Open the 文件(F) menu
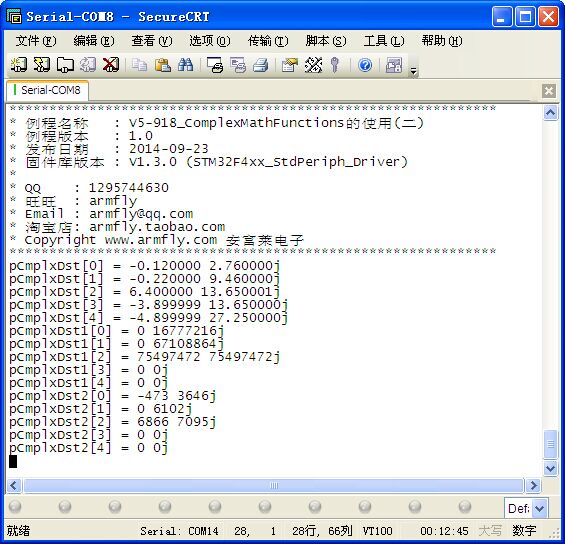 (36, 41)
